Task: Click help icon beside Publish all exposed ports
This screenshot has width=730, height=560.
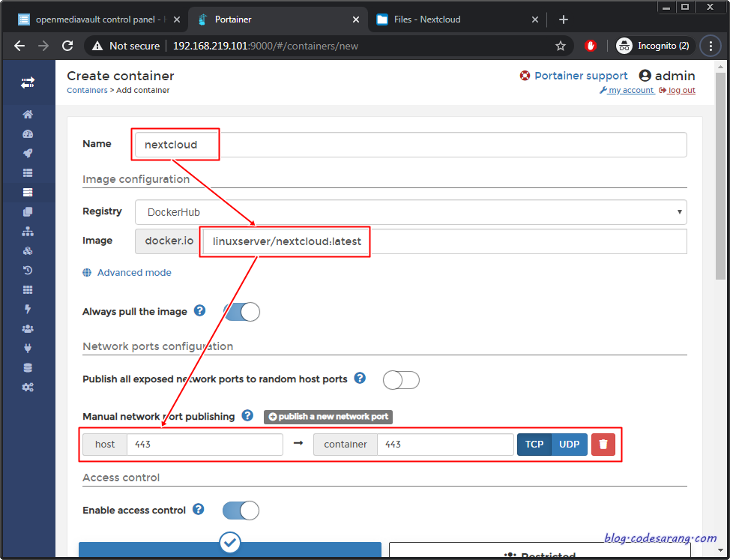Action: point(360,378)
